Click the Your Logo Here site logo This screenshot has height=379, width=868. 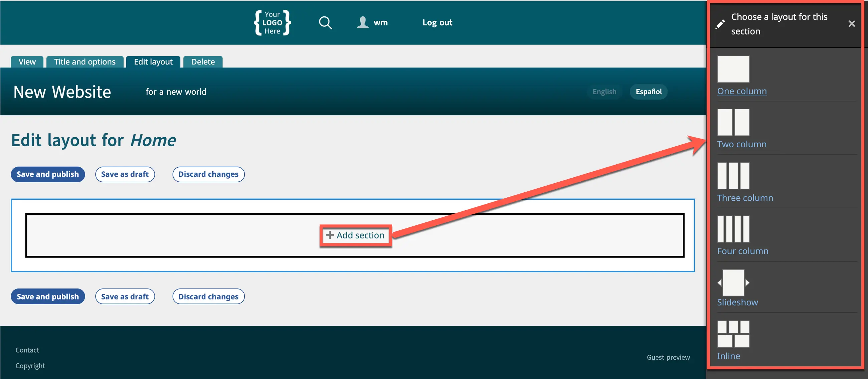(x=272, y=23)
